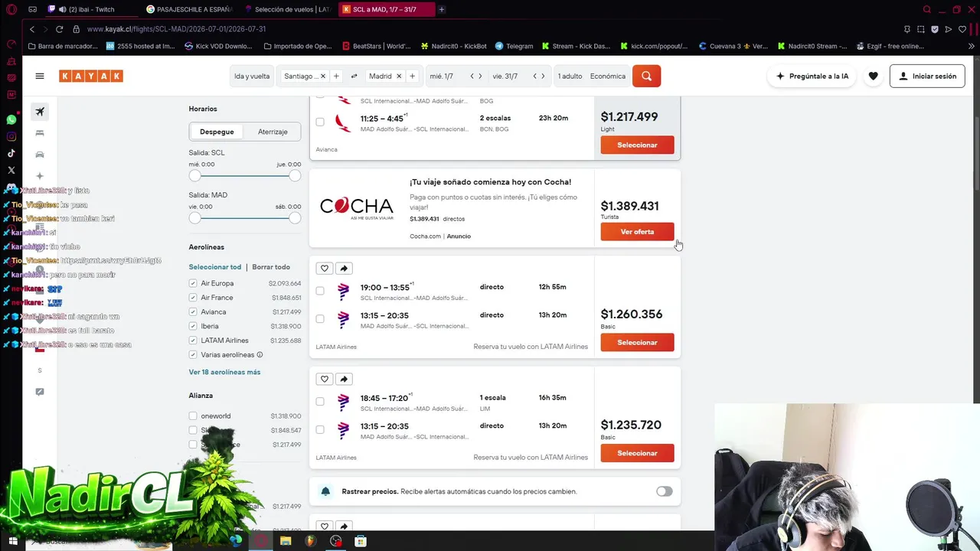Open Windows Start menu
Image resolution: width=980 pixels, height=551 pixels.
pos(12,541)
